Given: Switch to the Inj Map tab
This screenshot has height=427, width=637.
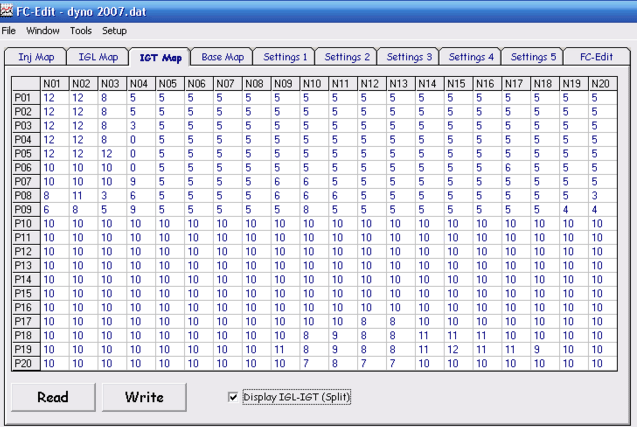Looking at the screenshot, I should coord(36,57).
